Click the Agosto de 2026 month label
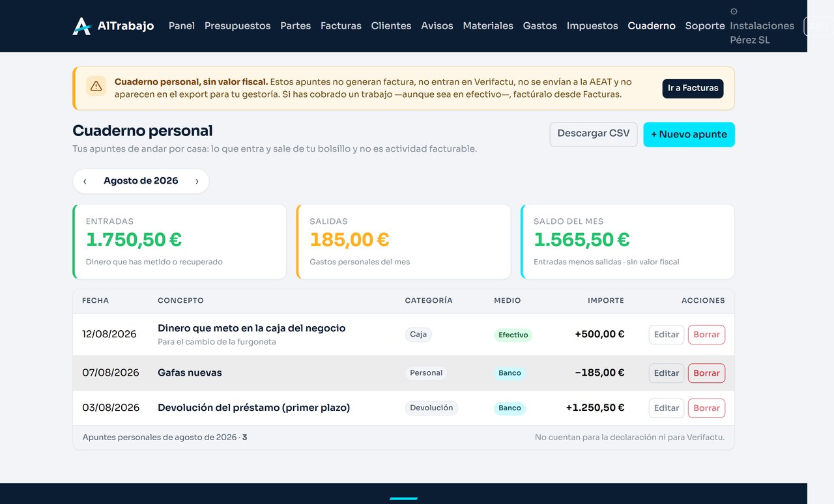Image resolution: width=834 pixels, height=504 pixels. 141,181
